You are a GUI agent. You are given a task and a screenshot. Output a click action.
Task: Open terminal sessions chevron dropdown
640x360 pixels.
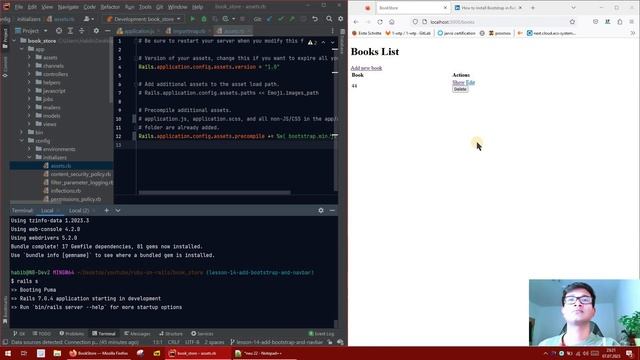(x=118, y=211)
